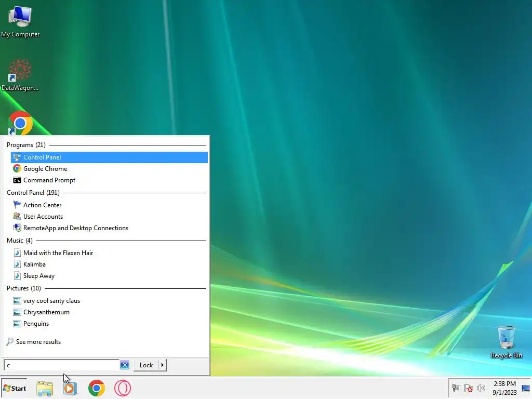
Task: Open Windows Explorer from the taskbar
Action: (45, 389)
